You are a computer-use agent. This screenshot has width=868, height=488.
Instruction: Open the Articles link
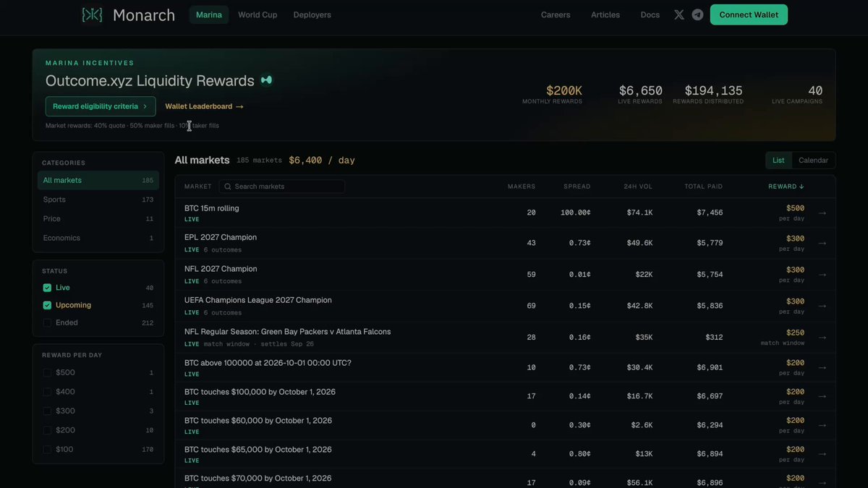pos(605,14)
